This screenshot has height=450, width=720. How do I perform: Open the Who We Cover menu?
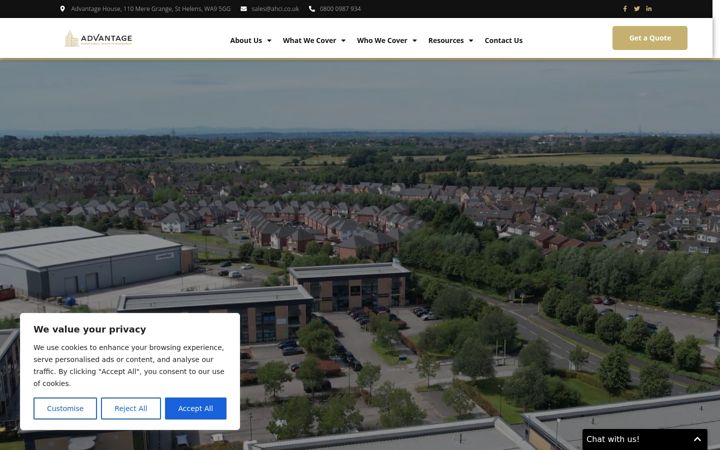click(x=382, y=40)
